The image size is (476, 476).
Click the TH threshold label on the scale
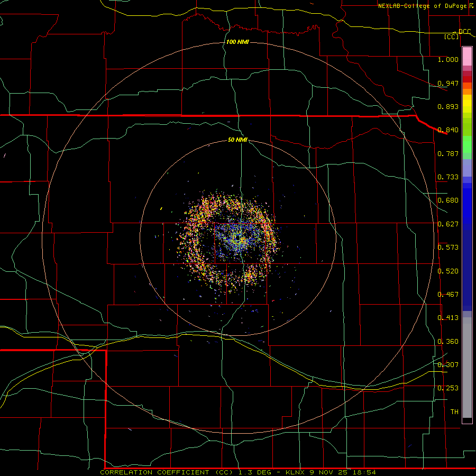tap(454, 412)
